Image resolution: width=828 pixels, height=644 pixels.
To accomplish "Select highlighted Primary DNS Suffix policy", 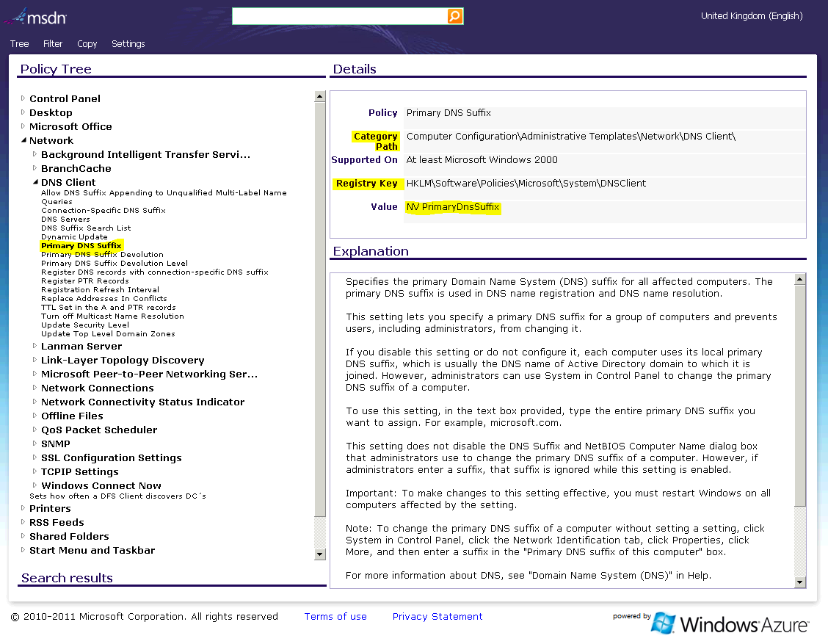I will point(81,246).
